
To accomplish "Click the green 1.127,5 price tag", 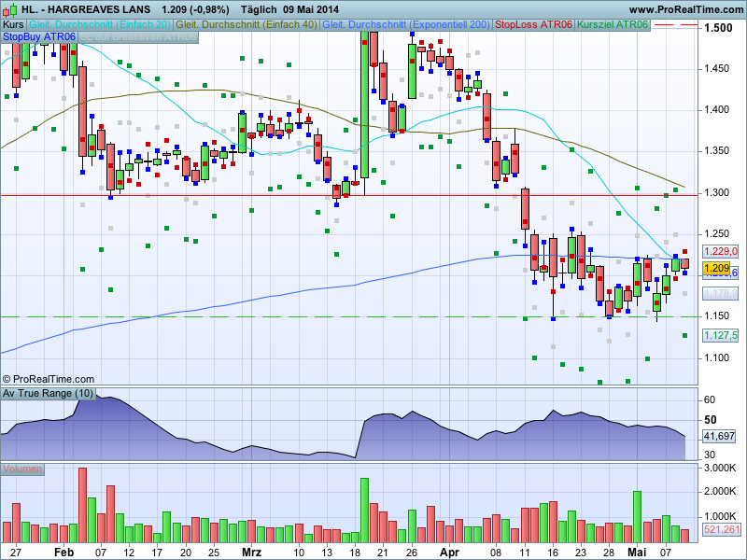I will pos(720,335).
